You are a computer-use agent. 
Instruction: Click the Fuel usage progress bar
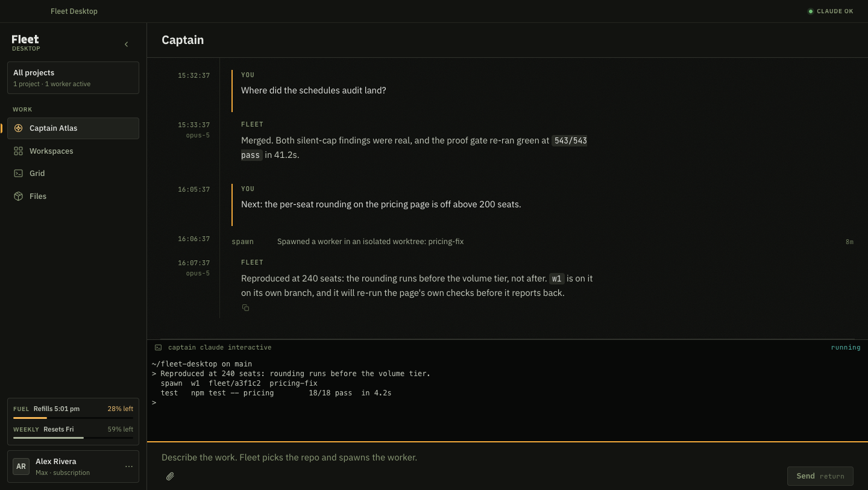[73, 418]
